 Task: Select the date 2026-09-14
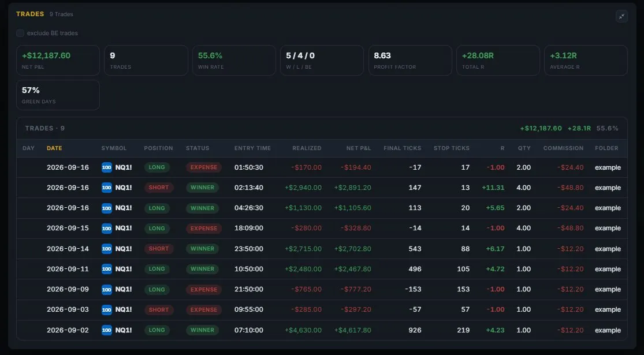coord(68,249)
